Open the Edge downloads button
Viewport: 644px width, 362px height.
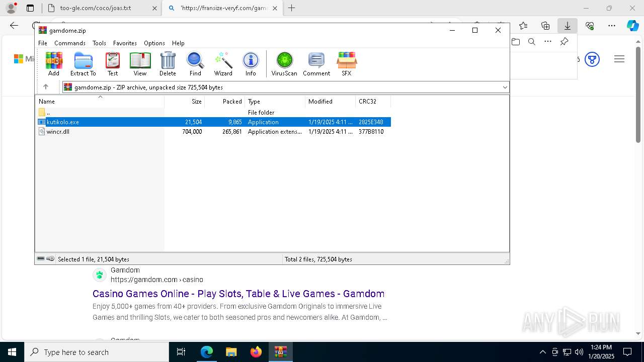point(567,26)
